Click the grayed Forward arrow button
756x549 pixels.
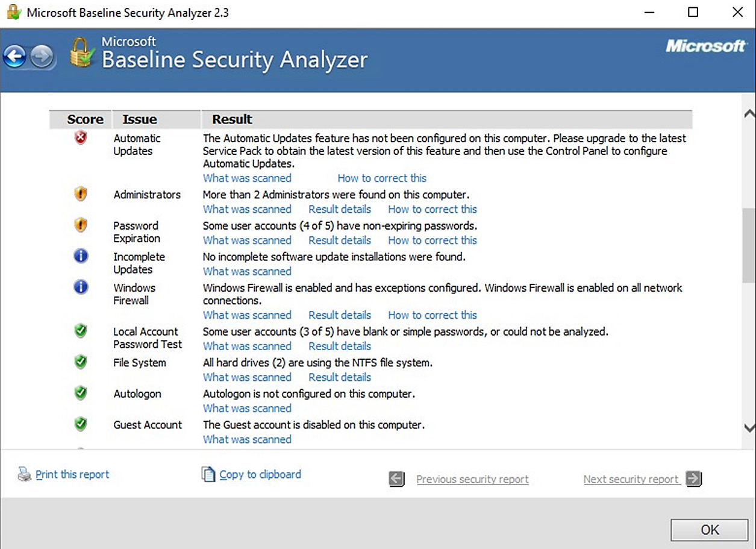click(x=42, y=57)
